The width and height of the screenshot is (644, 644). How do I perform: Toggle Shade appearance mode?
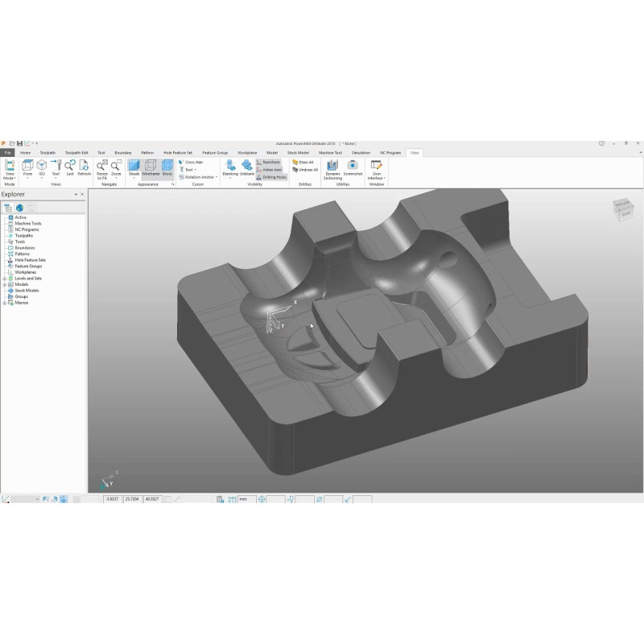pyautogui.click(x=134, y=167)
